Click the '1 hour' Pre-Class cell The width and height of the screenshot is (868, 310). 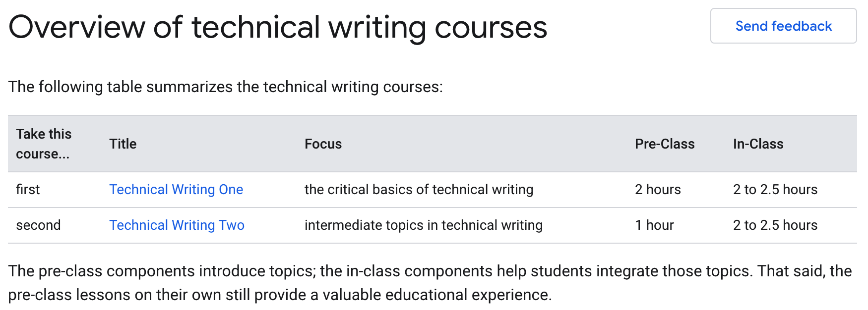[x=654, y=225]
